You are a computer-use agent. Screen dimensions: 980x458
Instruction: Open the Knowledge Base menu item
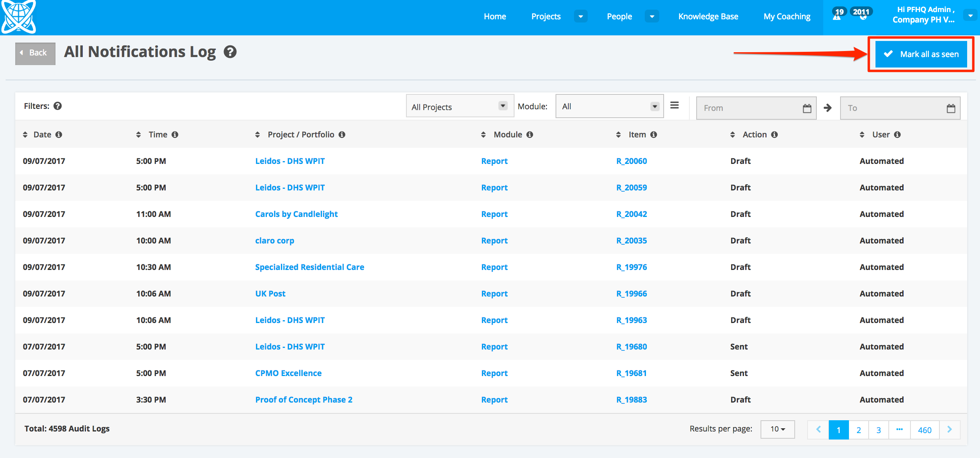click(708, 16)
